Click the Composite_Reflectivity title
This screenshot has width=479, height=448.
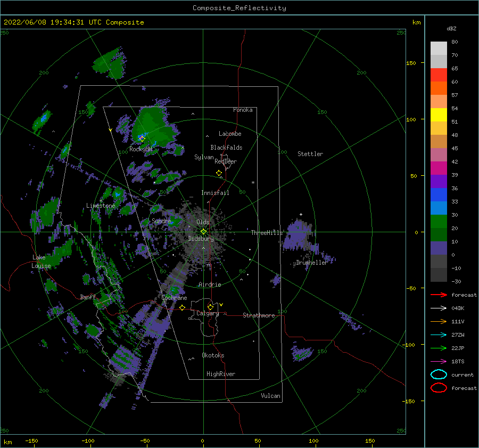[239, 8]
